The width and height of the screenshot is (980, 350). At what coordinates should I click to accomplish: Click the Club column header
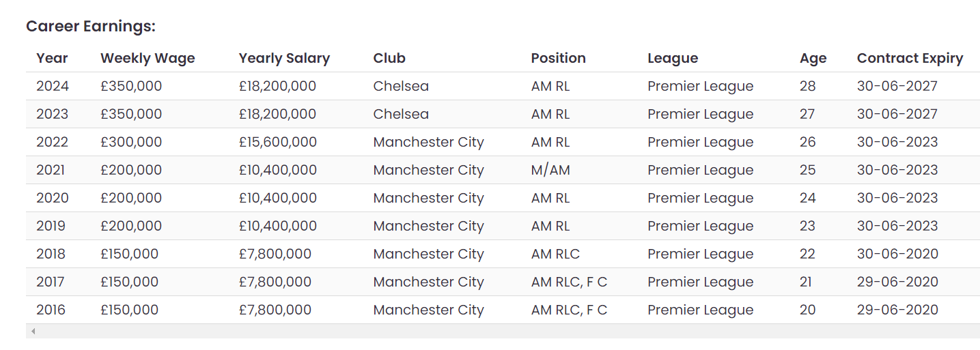click(389, 59)
